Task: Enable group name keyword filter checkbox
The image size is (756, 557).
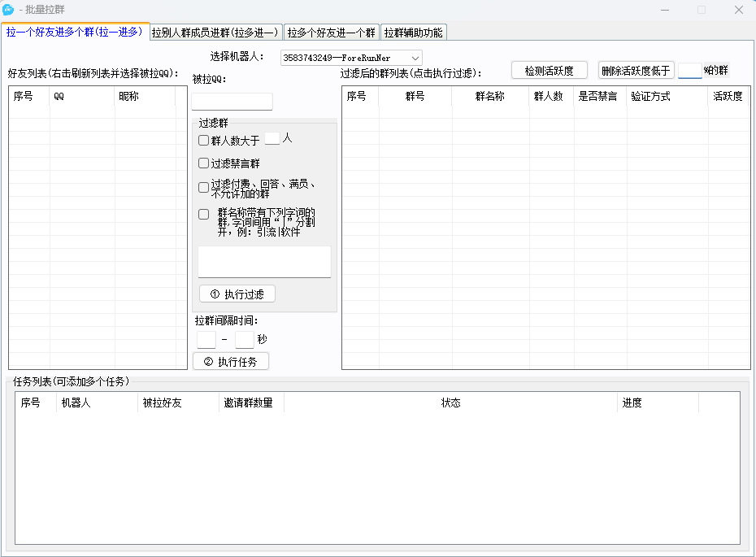Action: (204, 215)
